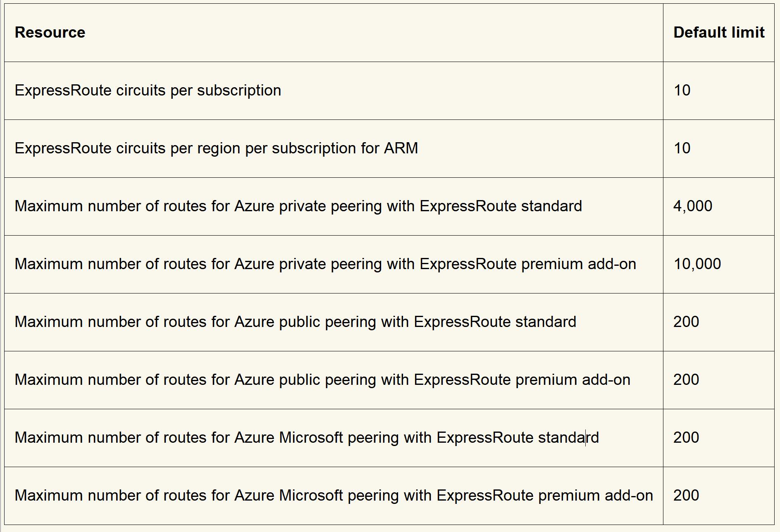The image size is (780, 532).
Task: Click the limit 10 in the ARM row
Action: tap(682, 148)
